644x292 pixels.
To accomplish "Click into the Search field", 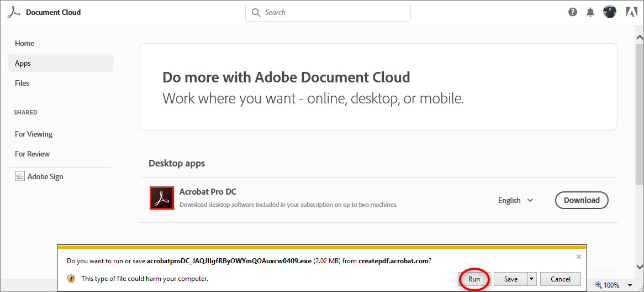I will pos(328,13).
